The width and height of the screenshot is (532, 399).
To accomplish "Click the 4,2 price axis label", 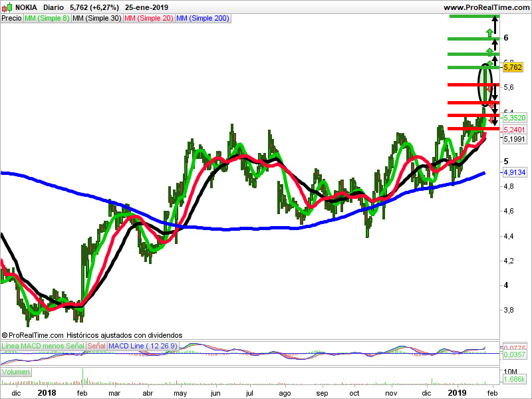I will (509, 261).
